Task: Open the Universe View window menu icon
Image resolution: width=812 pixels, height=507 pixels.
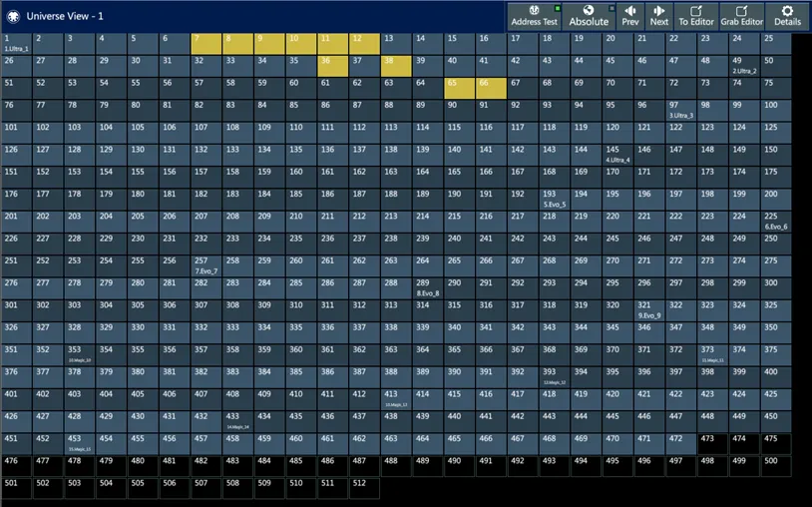Action: pyautogui.click(x=13, y=16)
